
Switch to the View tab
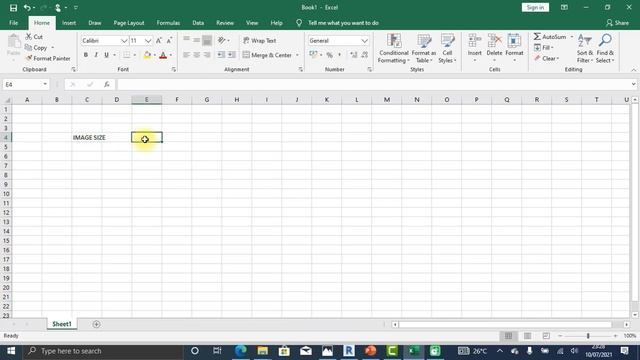pyautogui.click(x=252, y=23)
